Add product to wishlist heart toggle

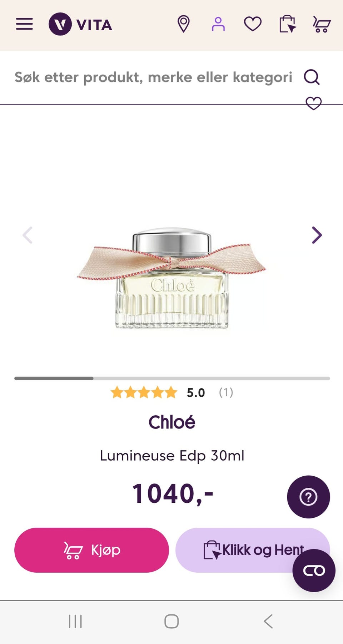[314, 103]
